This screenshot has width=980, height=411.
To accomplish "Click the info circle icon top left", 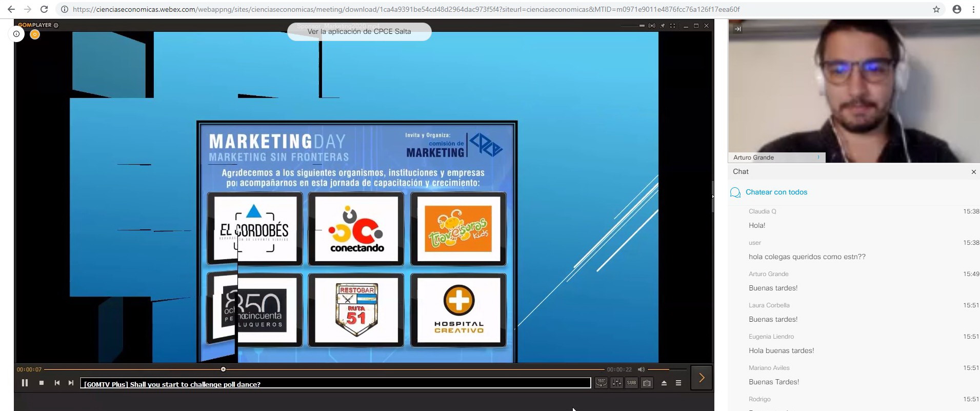I will [16, 34].
